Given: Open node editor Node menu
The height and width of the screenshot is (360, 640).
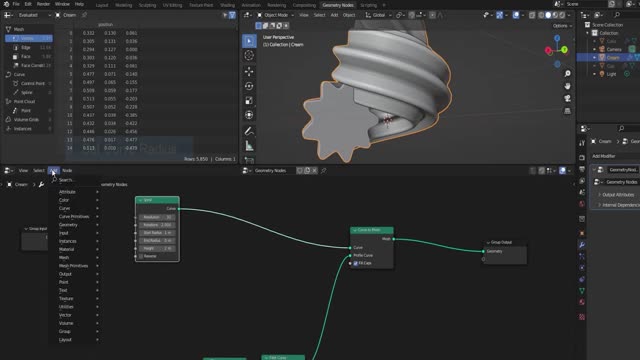Looking at the screenshot, I should [67, 171].
